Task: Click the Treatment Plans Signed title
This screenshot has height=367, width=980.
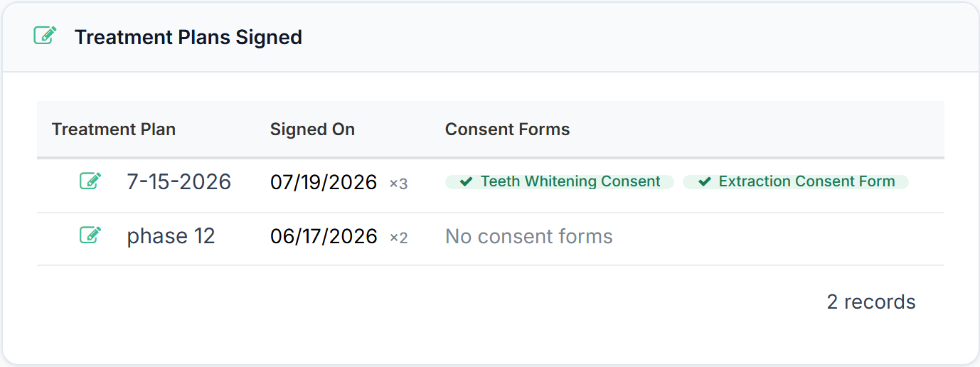Action: click(188, 37)
